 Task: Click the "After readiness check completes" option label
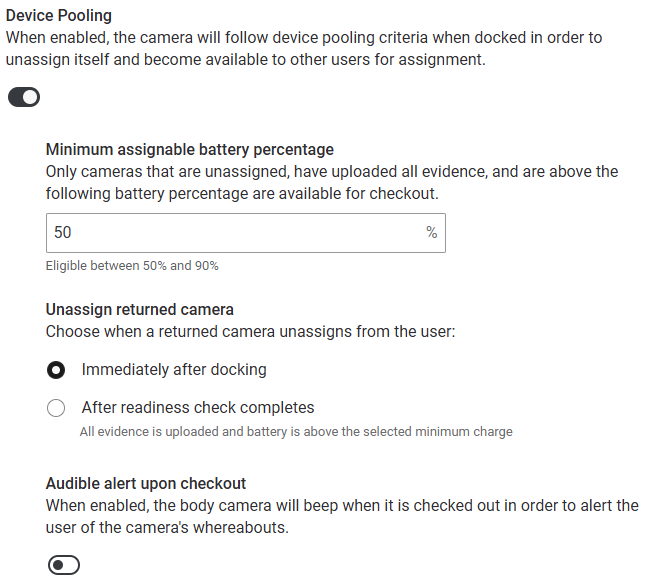click(198, 407)
